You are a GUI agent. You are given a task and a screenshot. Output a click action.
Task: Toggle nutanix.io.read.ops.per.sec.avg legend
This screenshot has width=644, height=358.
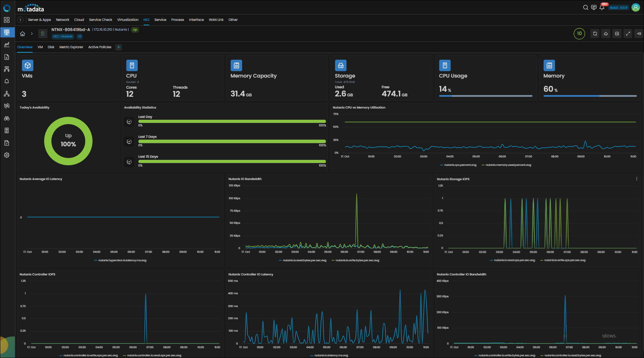coord(512,260)
